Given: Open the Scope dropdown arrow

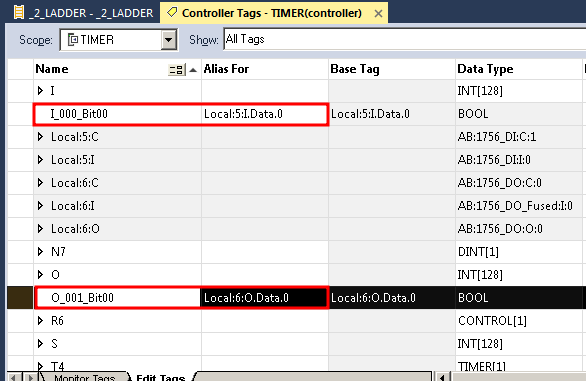Looking at the screenshot, I should point(169,40).
